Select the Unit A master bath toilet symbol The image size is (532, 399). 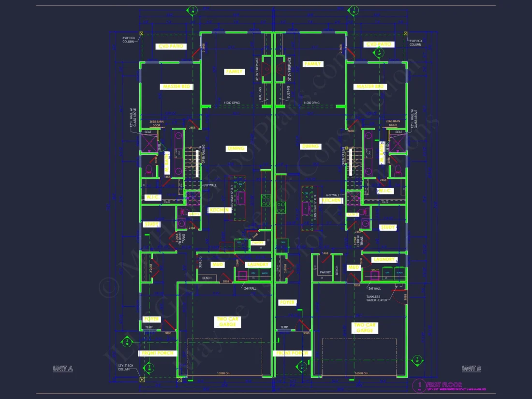click(x=149, y=169)
